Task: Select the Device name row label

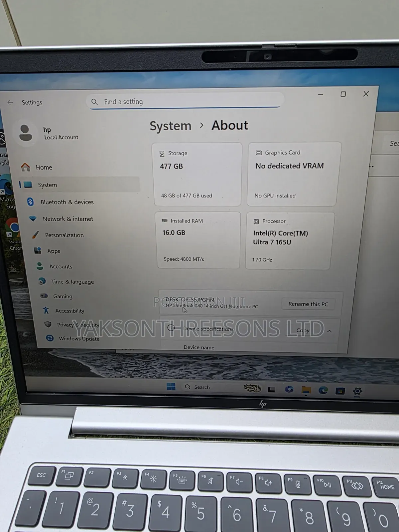Action: click(199, 347)
